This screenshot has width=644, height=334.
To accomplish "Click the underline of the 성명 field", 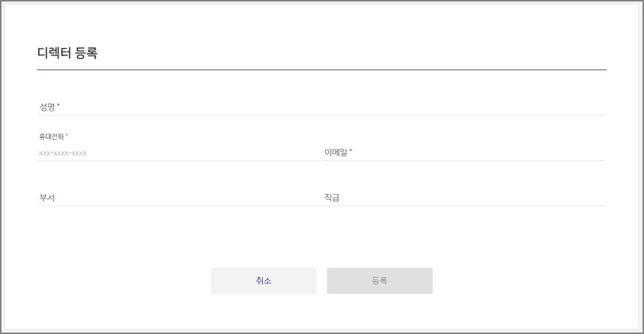I will pyautogui.click(x=321, y=115).
